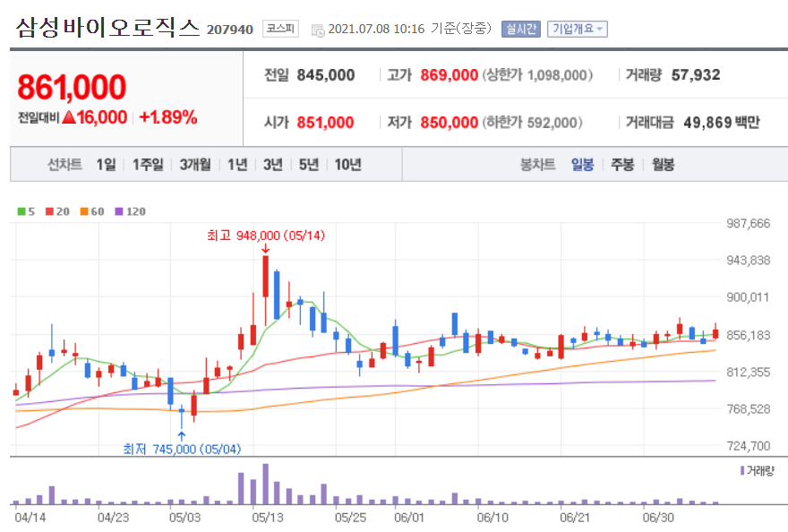Click the 04/14 date axis label

click(30, 518)
